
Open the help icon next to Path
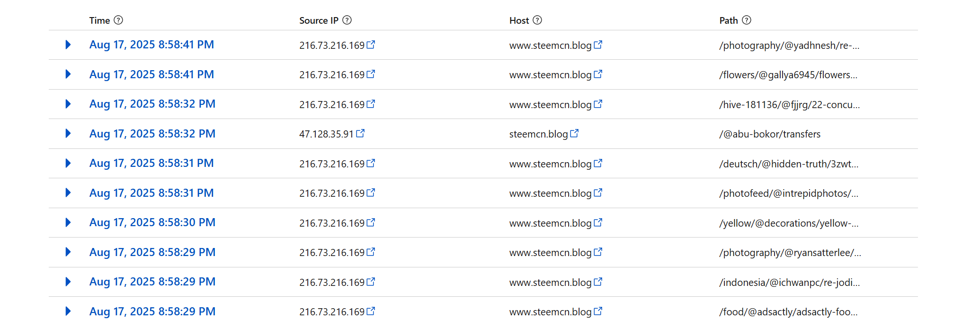coord(747,20)
